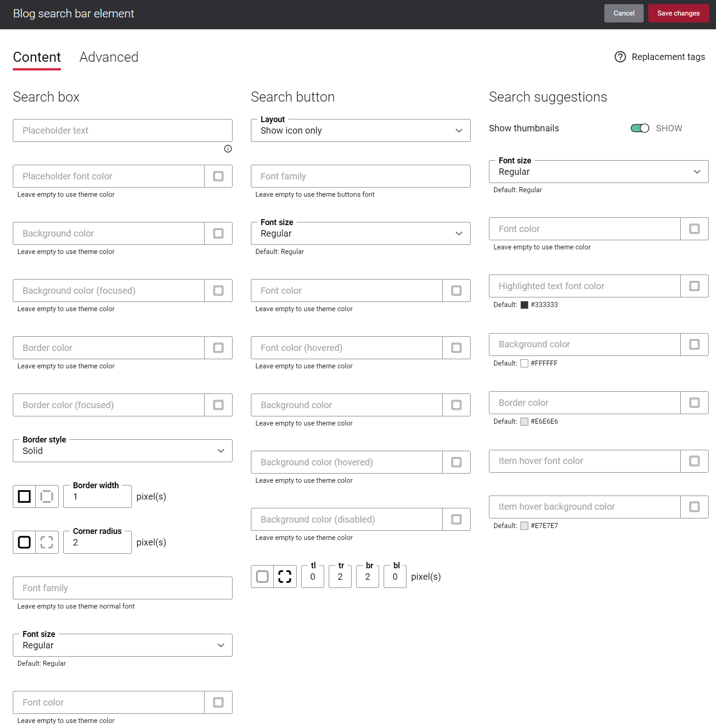Open Search suggestions Font size dropdown
Viewport: 716px width, 728px height.
[x=598, y=172]
